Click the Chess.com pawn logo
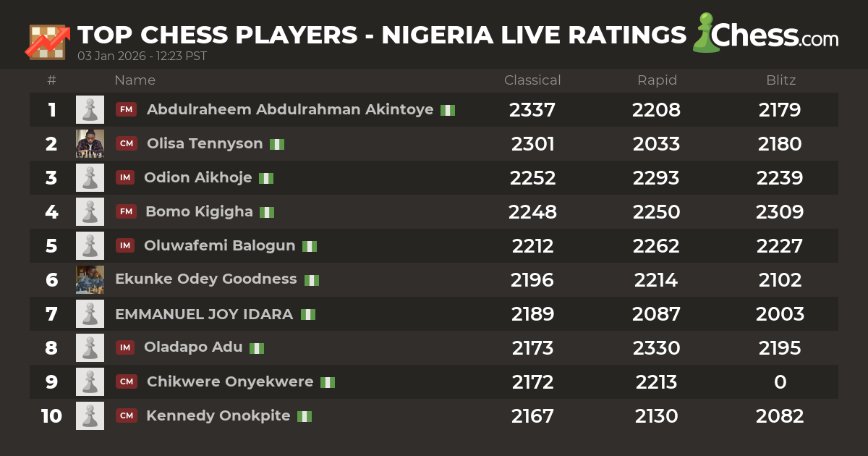Viewport: 868px width, 456px height. pyautogui.click(x=705, y=33)
